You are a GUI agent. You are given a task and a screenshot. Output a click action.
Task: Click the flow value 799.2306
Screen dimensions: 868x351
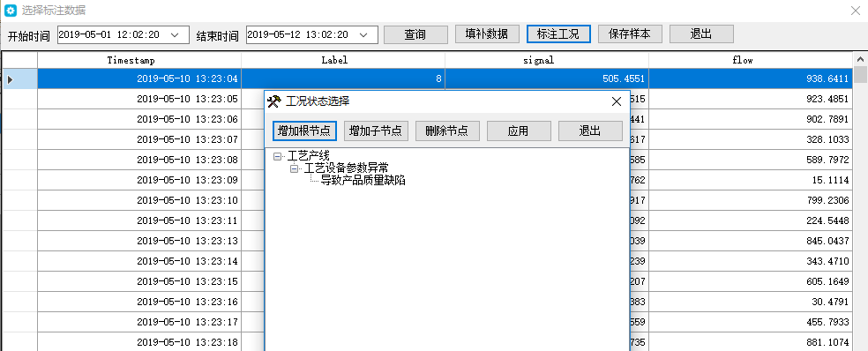(x=827, y=200)
